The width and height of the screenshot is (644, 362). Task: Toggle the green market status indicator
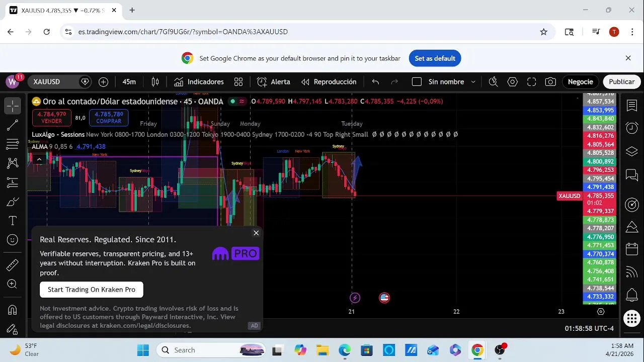point(232,102)
